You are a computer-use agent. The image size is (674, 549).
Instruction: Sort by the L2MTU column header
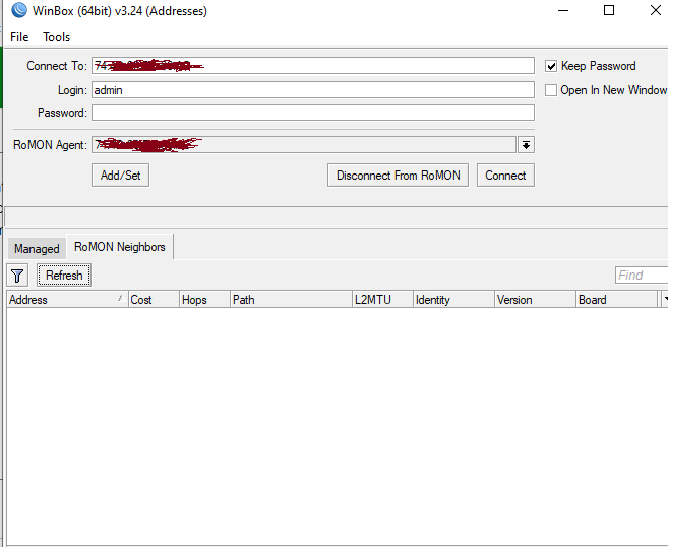(x=383, y=300)
